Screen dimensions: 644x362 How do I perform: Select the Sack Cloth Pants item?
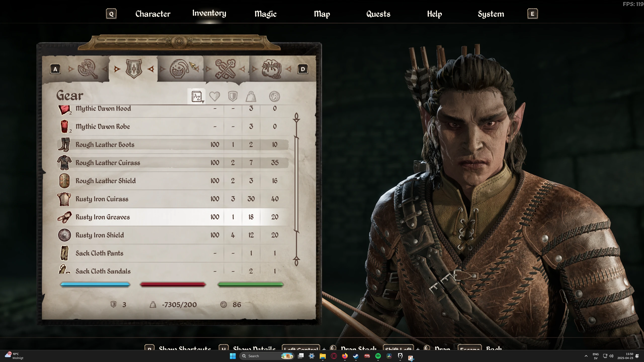pyautogui.click(x=173, y=253)
